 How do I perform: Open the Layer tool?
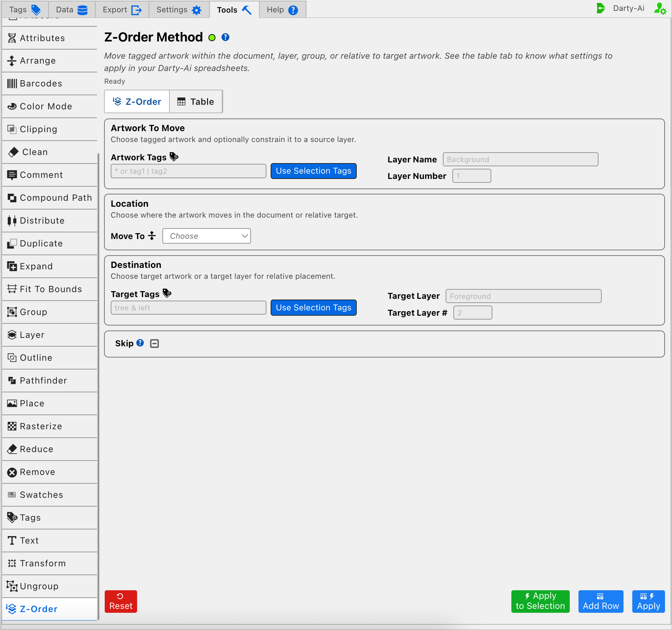(x=50, y=335)
